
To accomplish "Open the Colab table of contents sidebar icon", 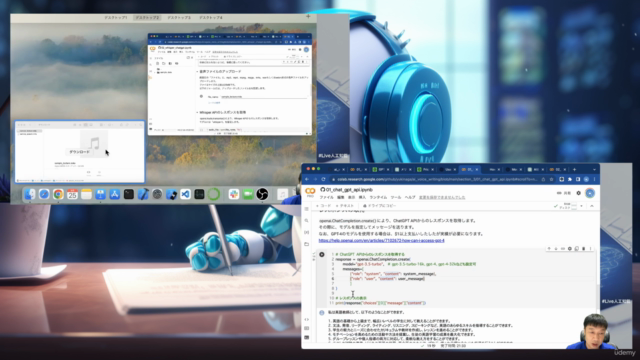I will 307,209.
